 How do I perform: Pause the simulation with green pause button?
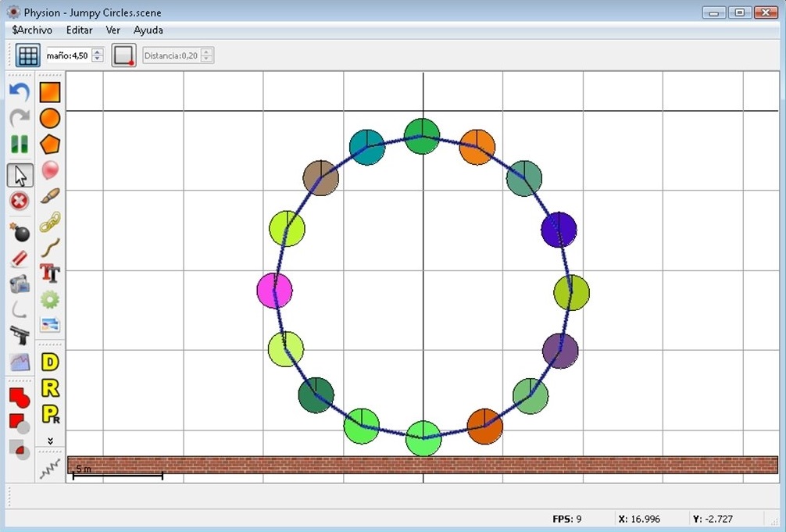[20, 145]
